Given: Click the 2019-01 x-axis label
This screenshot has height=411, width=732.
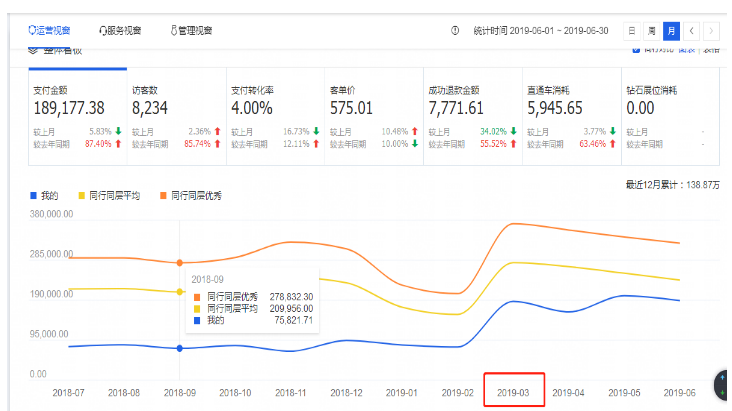Looking at the screenshot, I should click(x=401, y=393).
